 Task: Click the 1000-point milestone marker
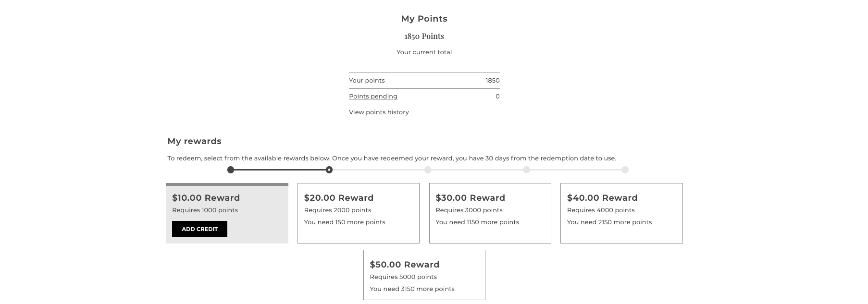(329, 170)
